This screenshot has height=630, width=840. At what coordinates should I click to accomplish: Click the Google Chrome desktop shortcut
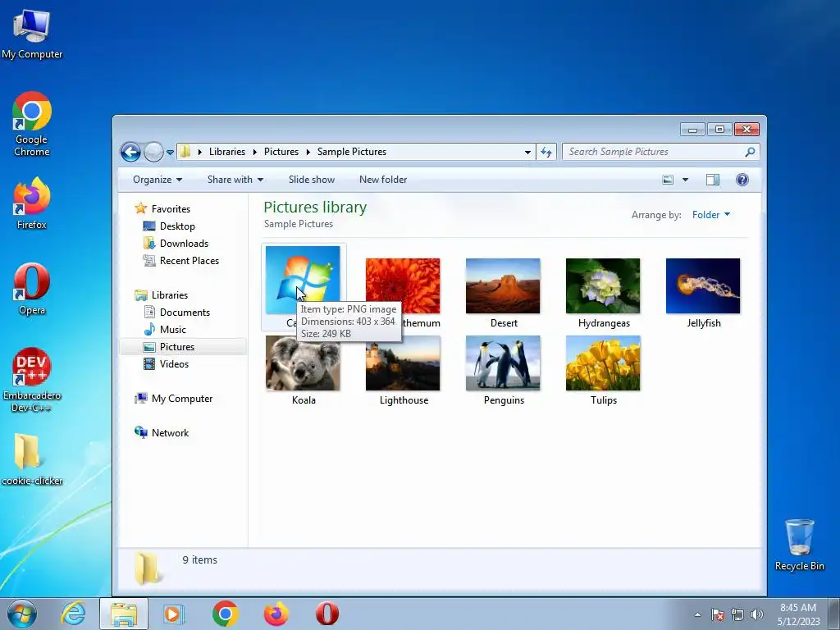(32, 125)
